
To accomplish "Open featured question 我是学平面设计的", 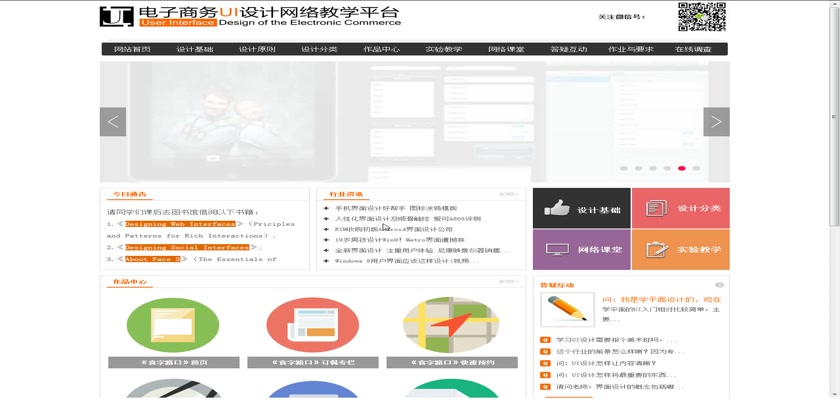I will (x=662, y=300).
